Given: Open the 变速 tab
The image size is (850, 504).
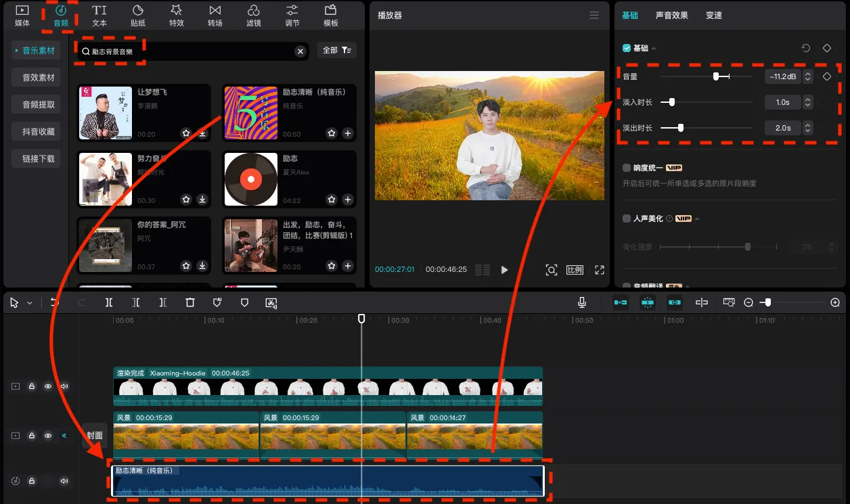Looking at the screenshot, I should [x=714, y=15].
